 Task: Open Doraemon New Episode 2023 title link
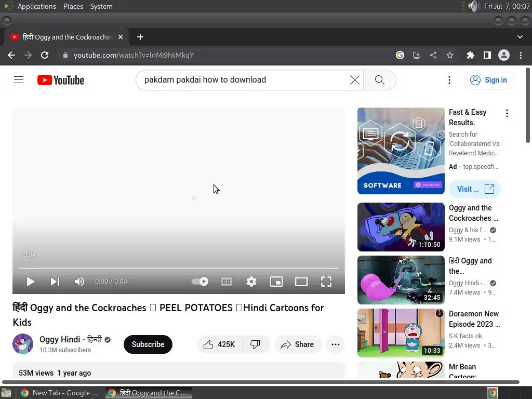[x=474, y=319]
